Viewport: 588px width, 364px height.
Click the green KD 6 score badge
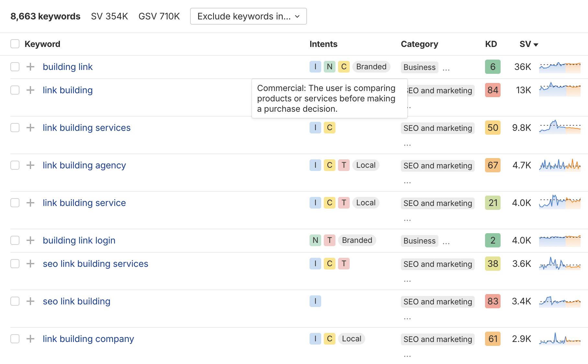tap(493, 67)
